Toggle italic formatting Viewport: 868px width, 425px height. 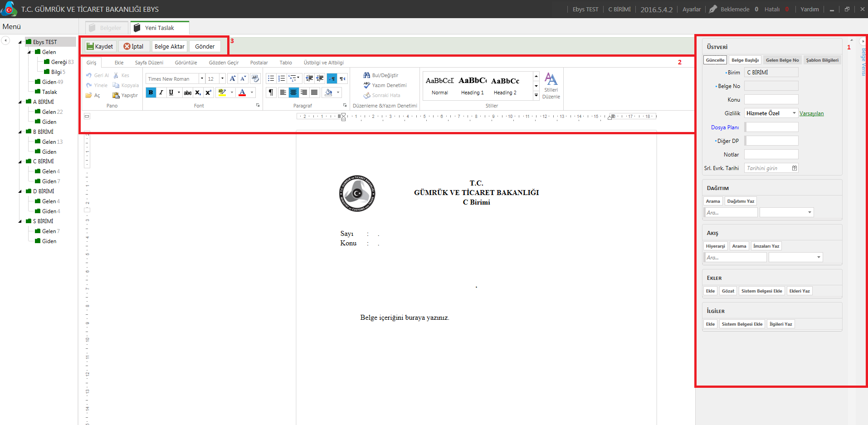pyautogui.click(x=161, y=93)
